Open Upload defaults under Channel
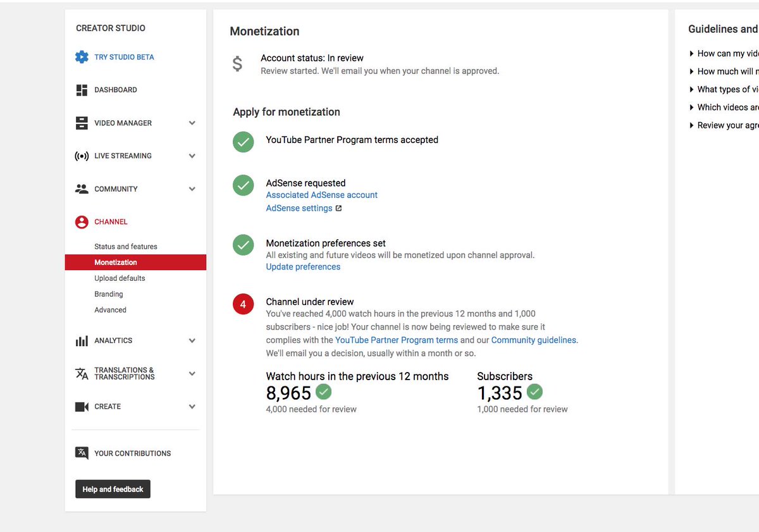Image resolution: width=759 pixels, height=532 pixels. (120, 278)
